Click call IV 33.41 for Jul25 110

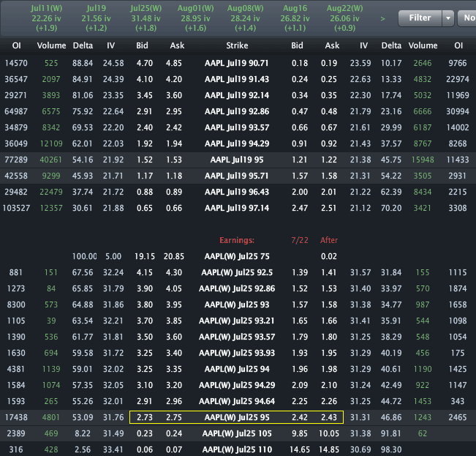coord(113,449)
